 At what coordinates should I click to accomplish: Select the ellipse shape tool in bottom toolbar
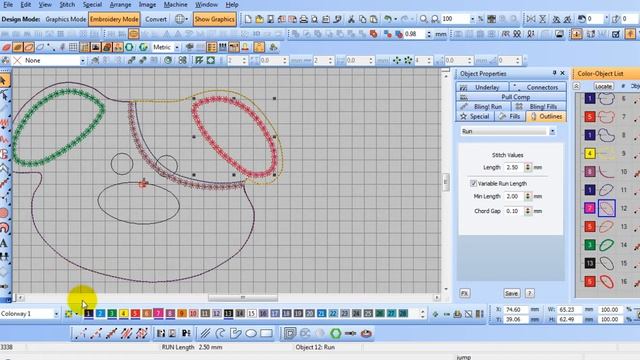tap(251, 333)
